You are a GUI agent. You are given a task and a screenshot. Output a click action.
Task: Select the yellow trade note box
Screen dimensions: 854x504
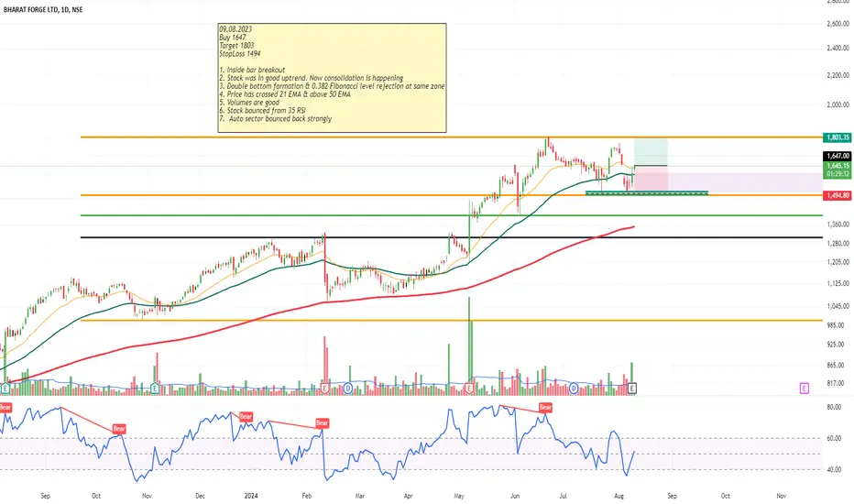332,77
